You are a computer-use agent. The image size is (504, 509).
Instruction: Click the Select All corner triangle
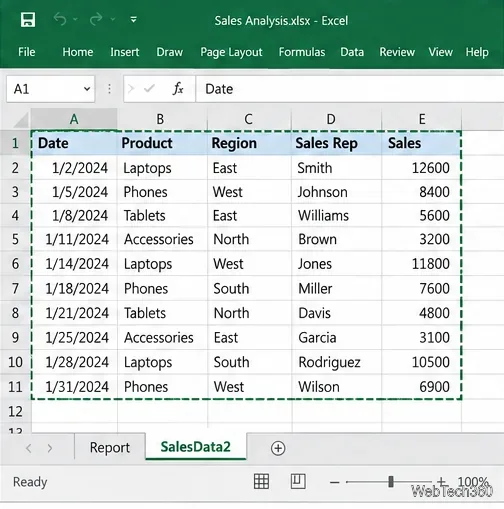tap(21, 119)
